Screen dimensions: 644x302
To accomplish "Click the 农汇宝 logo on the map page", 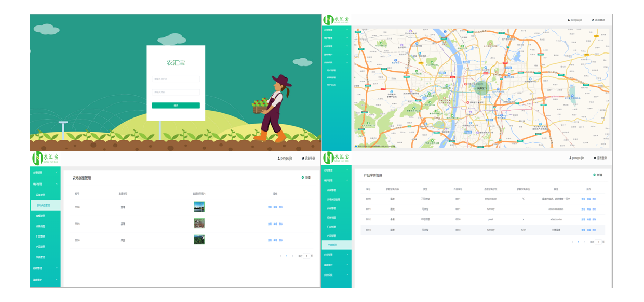I will coord(336,20).
